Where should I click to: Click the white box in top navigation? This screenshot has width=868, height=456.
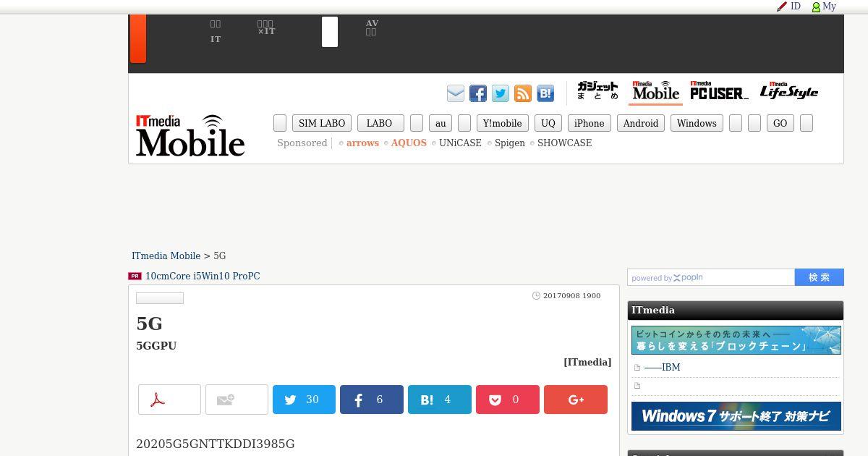pyautogui.click(x=330, y=32)
